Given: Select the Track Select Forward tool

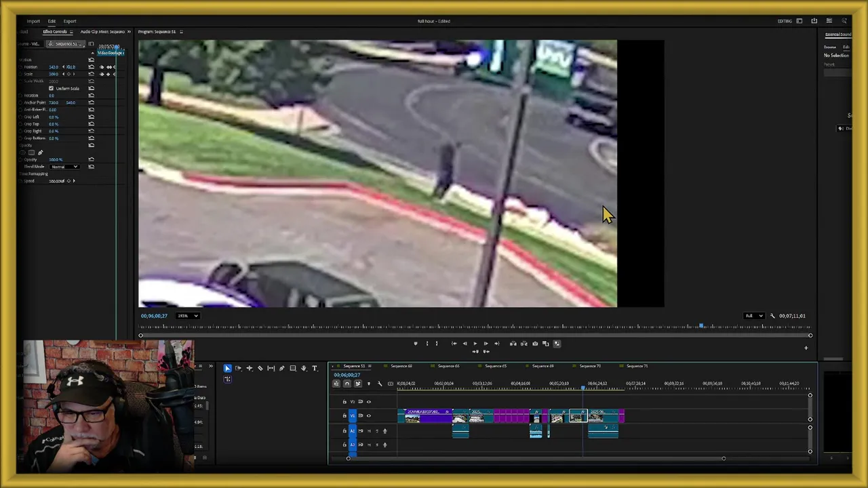Looking at the screenshot, I should (x=238, y=368).
